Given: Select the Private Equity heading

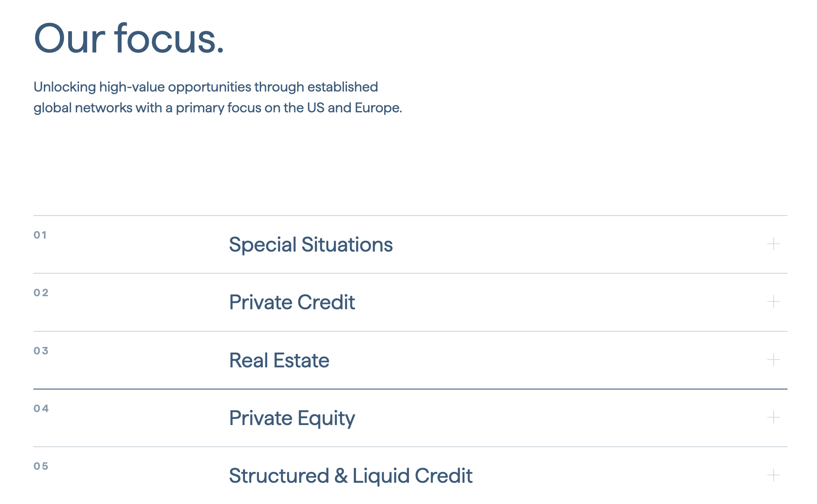Looking at the screenshot, I should click(x=292, y=418).
